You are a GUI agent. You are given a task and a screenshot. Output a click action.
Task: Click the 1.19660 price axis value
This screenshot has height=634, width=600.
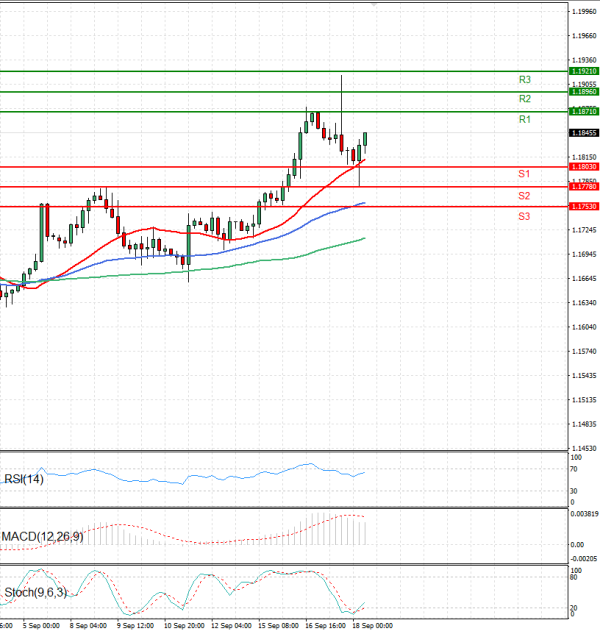click(x=584, y=36)
